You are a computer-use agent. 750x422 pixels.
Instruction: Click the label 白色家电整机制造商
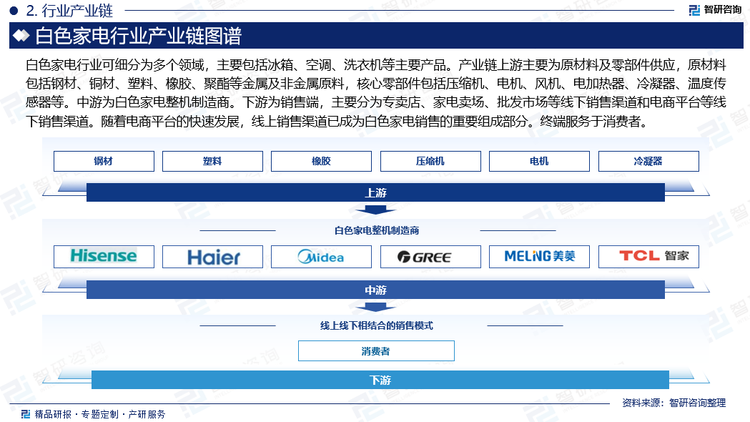pos(376,231)
